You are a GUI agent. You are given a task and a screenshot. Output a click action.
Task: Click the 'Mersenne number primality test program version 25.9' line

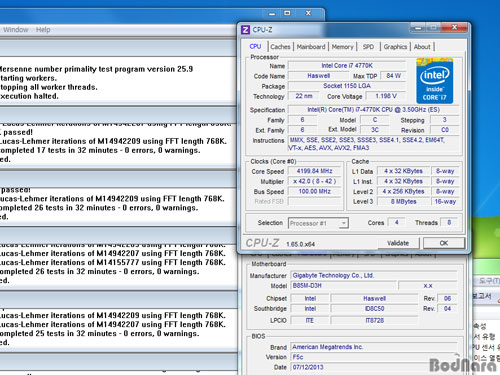96,69
